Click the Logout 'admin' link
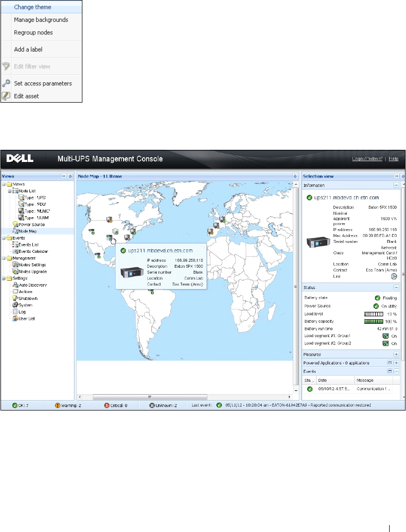This screenshot has width=406, height=532. click(368, 159)
